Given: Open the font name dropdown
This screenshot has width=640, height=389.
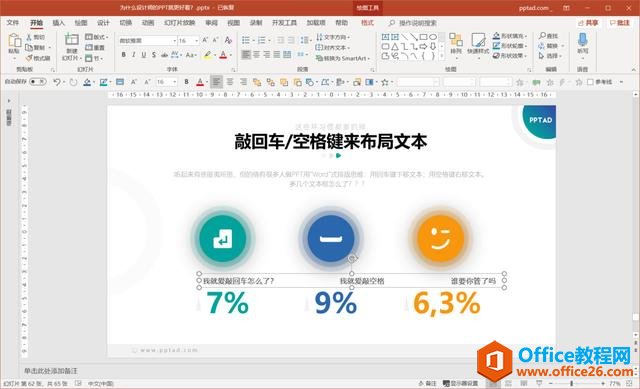Looking at the screenshot, I should click(x=148, y=40).
